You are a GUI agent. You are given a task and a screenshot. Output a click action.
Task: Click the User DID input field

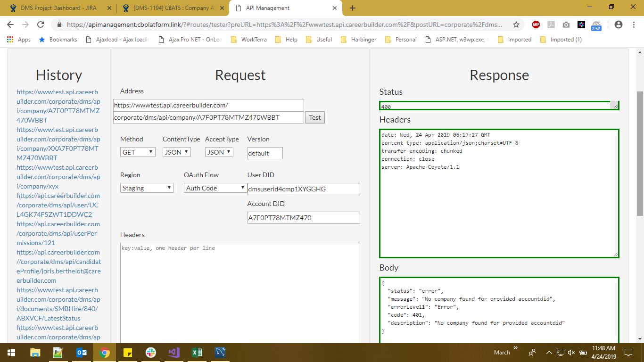tap(304, 189)
